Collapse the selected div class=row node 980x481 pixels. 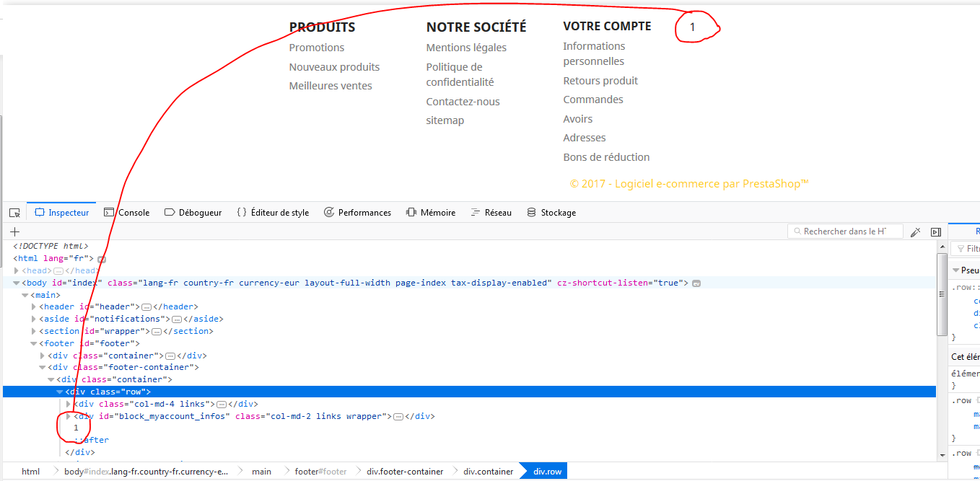pyautogui.click(x=60, y=392)
